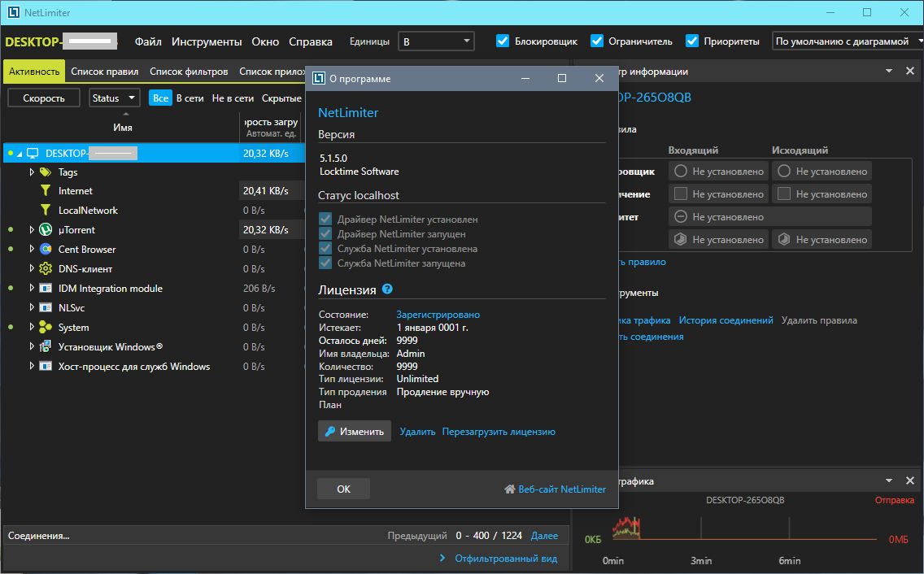This screenshot has height=574, width=924.
Task: Open the Инструменты menu
Action: (x=207, y=41)
